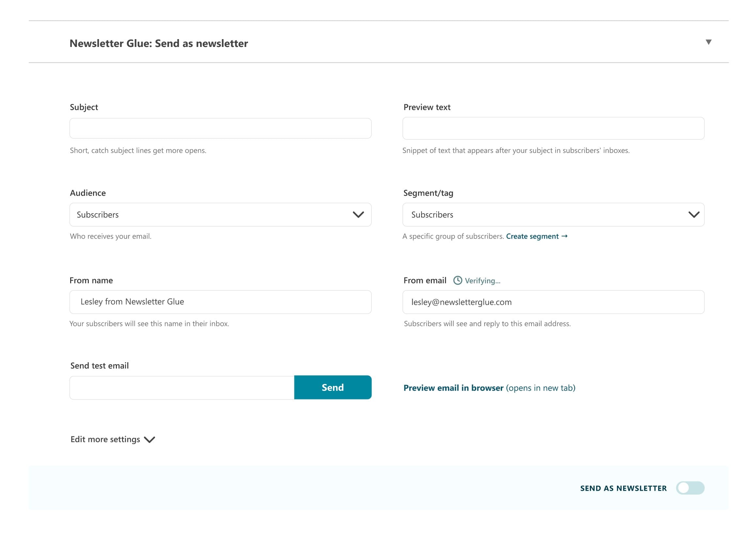Image resolution: width=756 pixels, height=538 pixels.
Task: Focus the Send test email input
Action: pos(182,388)
